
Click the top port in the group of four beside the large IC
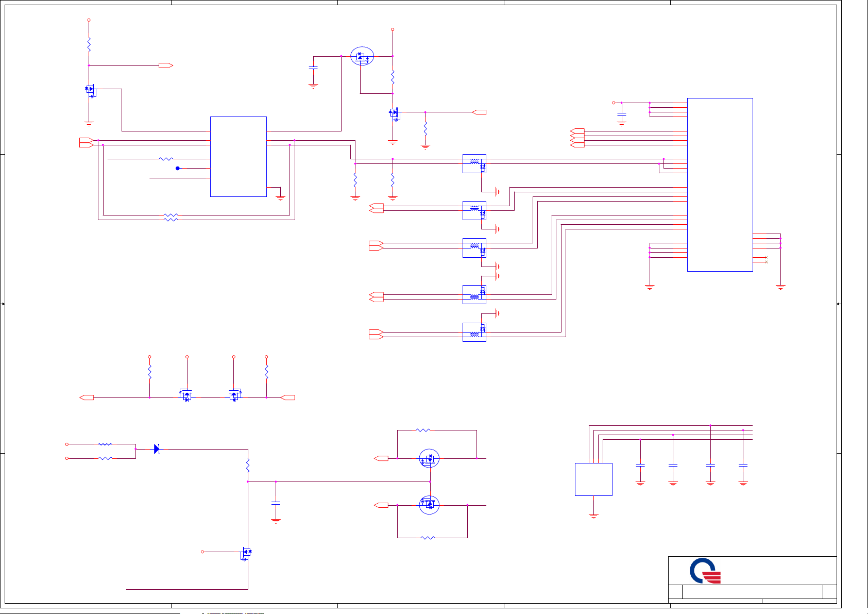click(577, 131)
